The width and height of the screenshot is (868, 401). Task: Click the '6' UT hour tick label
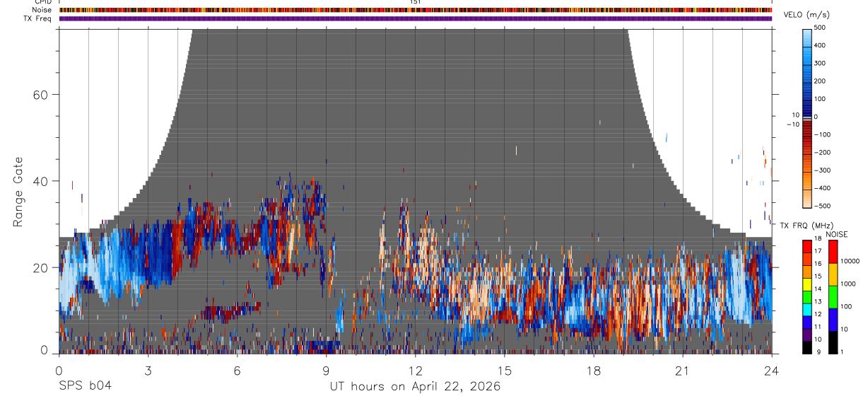tap(237, 371)
